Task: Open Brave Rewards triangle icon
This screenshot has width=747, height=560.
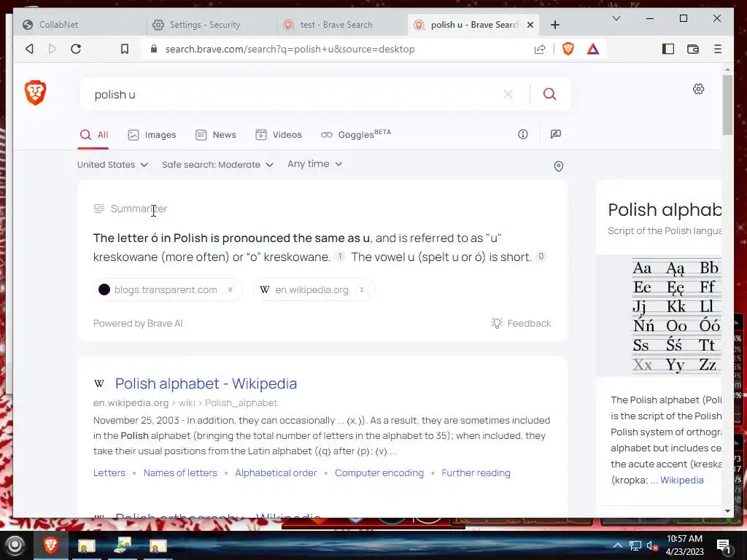Action: pyautogui.click(x=592, y=49)
